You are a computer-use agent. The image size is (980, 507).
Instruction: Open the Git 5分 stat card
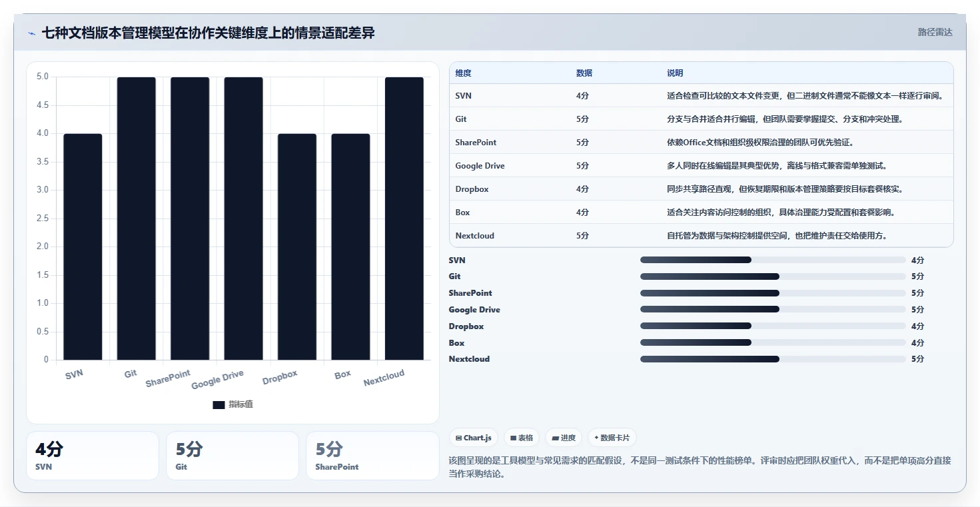pos(233,456)
